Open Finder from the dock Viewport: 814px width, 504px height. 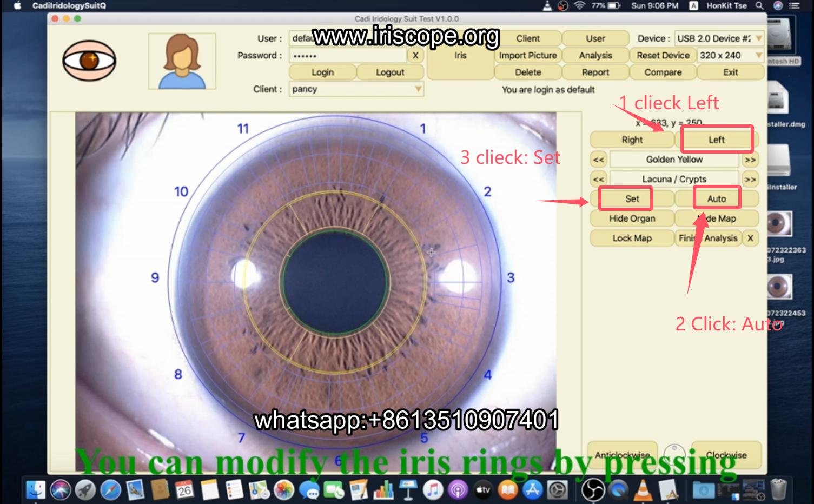(x=36, y=490)
